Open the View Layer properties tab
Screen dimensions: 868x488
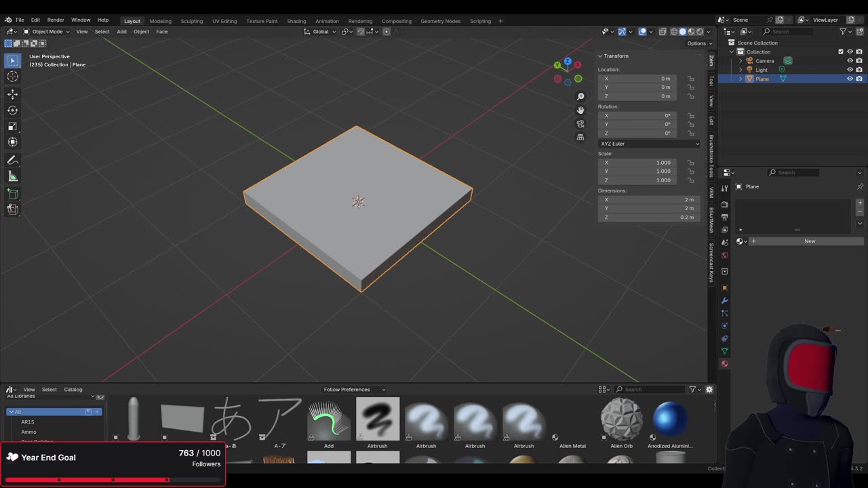(724, 230)
